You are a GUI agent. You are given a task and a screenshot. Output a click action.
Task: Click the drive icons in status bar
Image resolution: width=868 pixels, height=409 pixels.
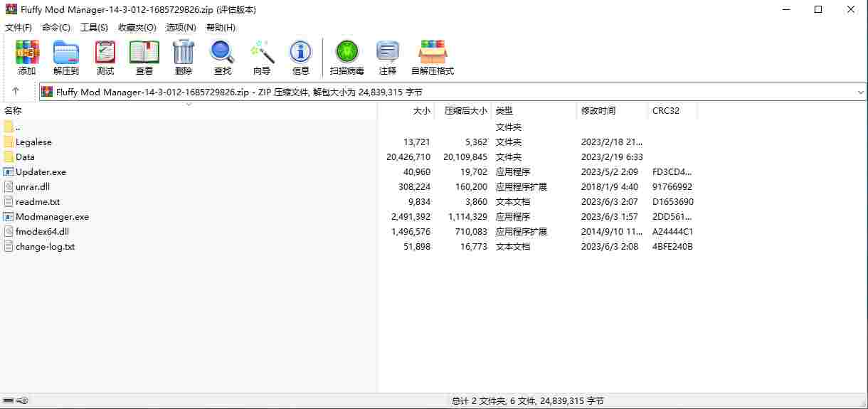[x=16, y=401]
